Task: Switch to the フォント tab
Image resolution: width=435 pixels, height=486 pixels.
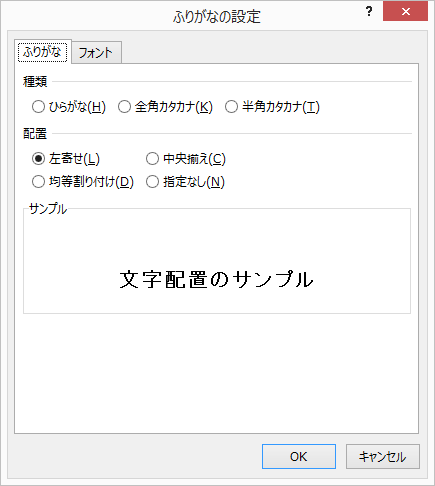Action: coord(96,53)
